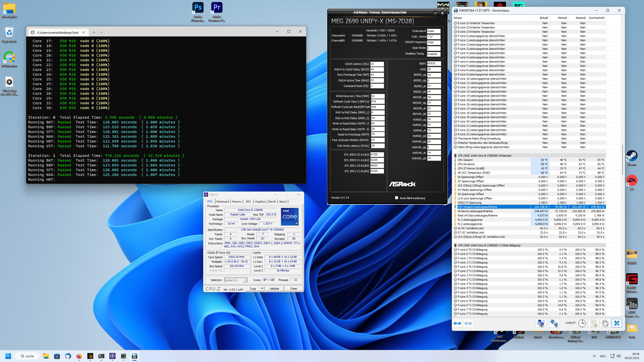Open G.SKILL Trident desktop shortcut

[632, 283]
